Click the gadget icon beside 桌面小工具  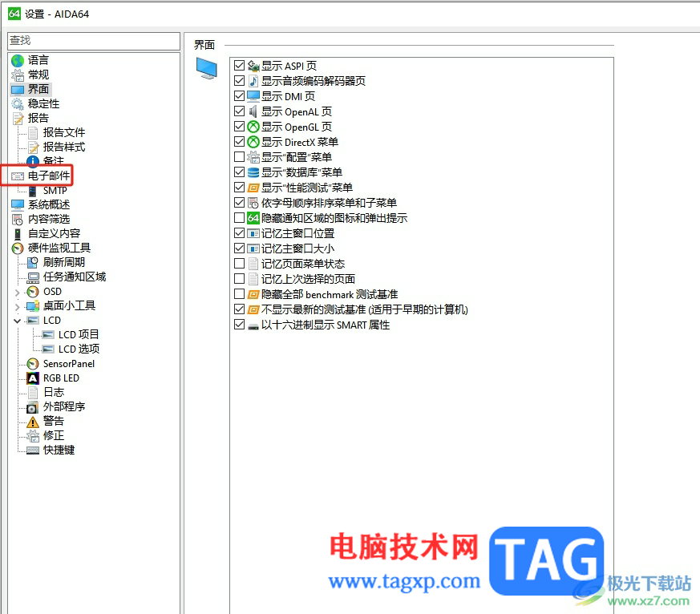point(33,306)
